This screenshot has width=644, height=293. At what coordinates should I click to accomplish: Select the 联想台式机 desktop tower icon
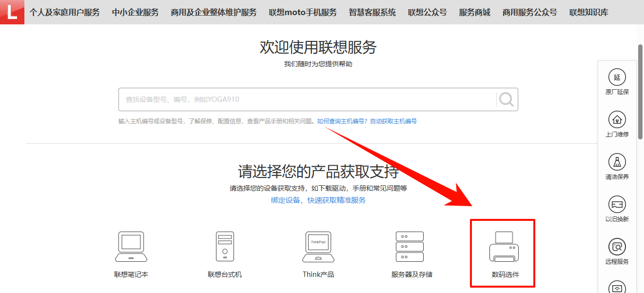[224, 246]
